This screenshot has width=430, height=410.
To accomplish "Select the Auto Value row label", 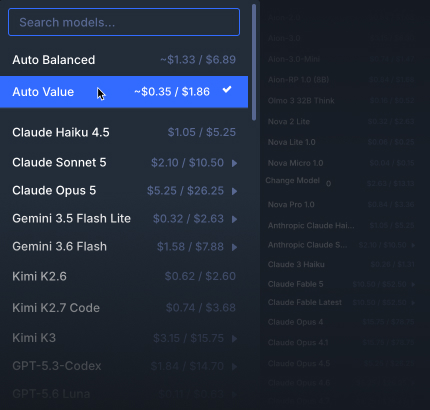I will pos(43,92).
